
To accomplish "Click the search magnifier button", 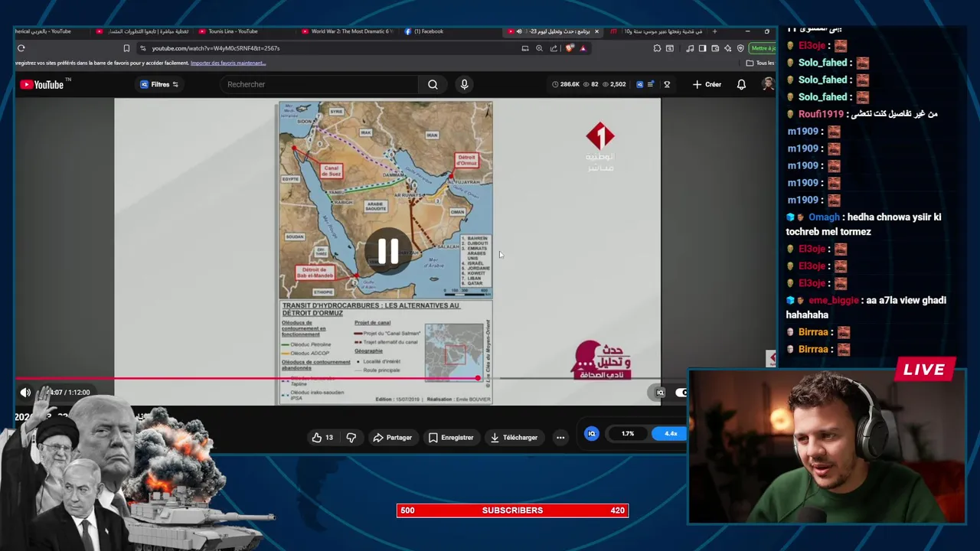I will (x=433, y=84).
